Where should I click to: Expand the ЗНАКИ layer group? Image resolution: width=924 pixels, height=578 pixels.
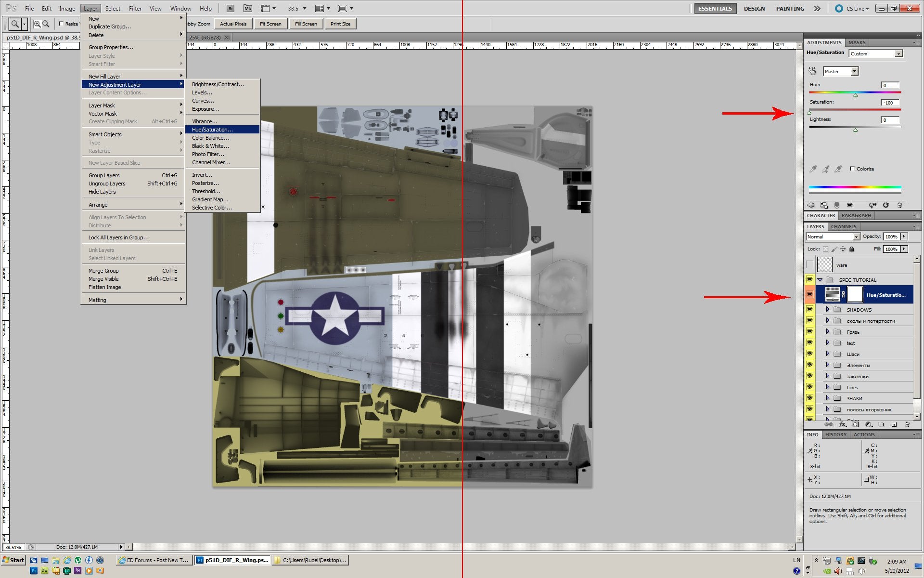(x=828, y=398)
